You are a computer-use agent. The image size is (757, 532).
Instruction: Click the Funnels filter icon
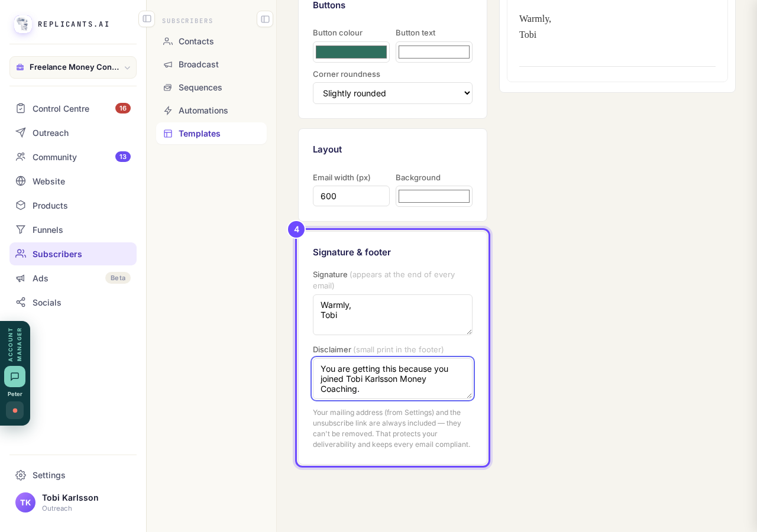point(21,229)
